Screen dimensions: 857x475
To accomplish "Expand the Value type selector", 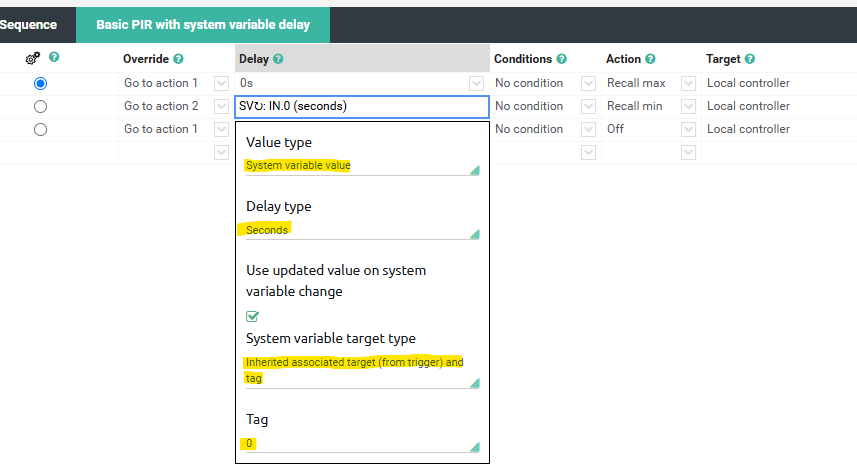I will pos(475,171).
